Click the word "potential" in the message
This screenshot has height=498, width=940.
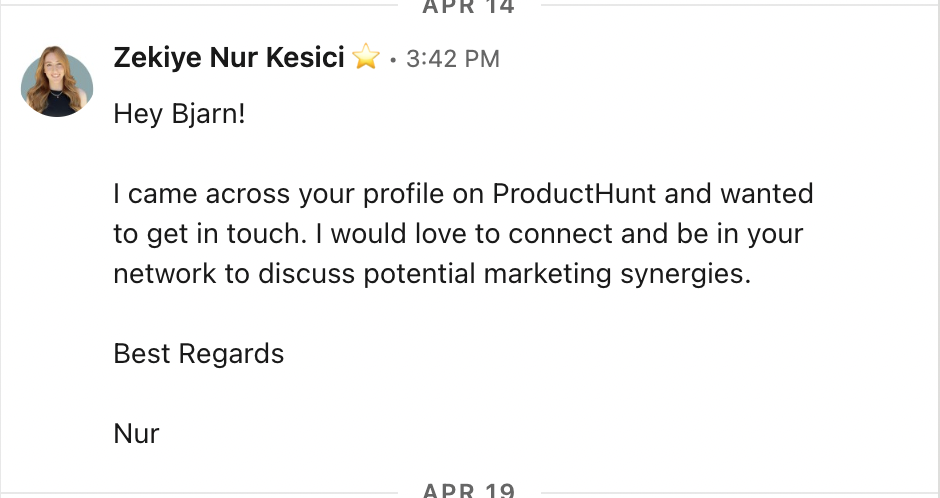(424, 274)
